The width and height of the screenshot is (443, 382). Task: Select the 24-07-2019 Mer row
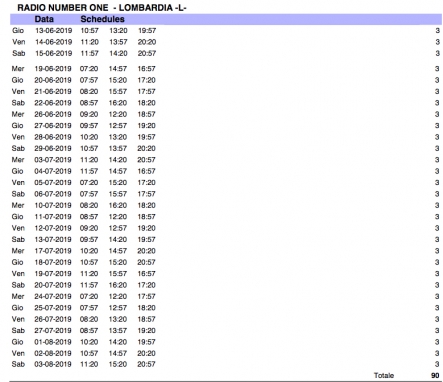point(226,296)
